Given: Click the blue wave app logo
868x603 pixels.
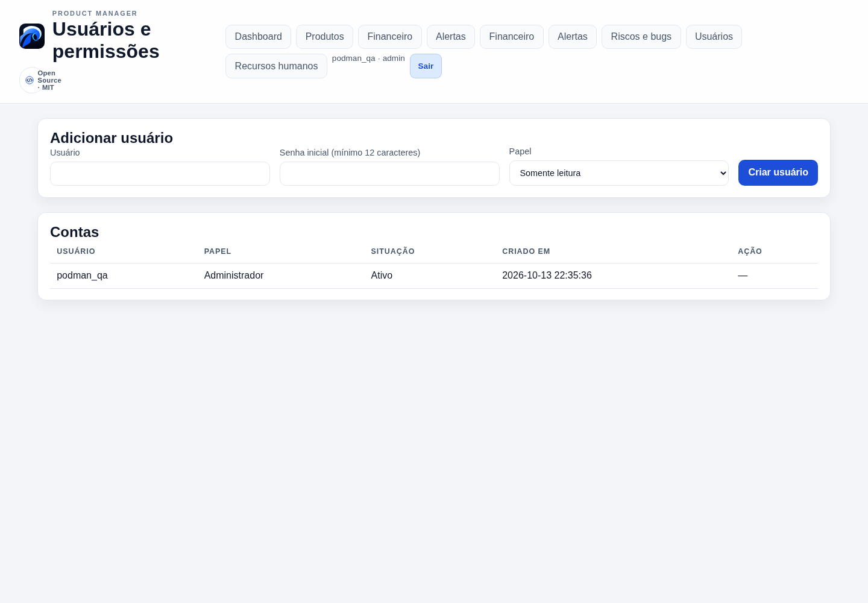Looking at the screenshot, I should (x=32, y=36).
